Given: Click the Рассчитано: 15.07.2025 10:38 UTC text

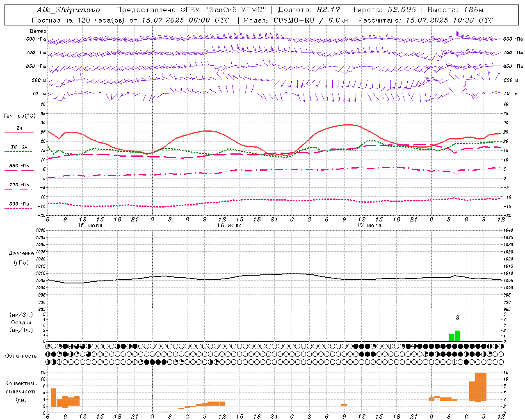Looking at the screenshot, I should coord(426,20).
